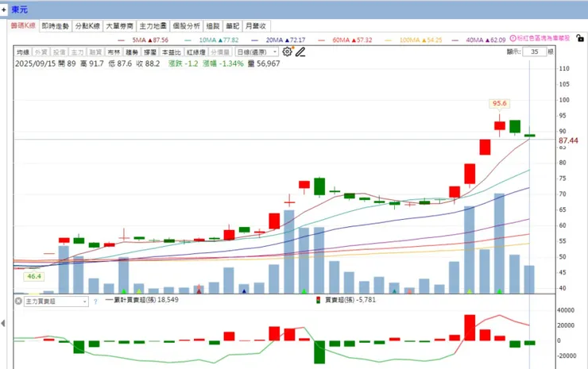Viewport: 588px width, 369px height.
Task: Open the question mark help icon
Action: click(x=95, y=302)
